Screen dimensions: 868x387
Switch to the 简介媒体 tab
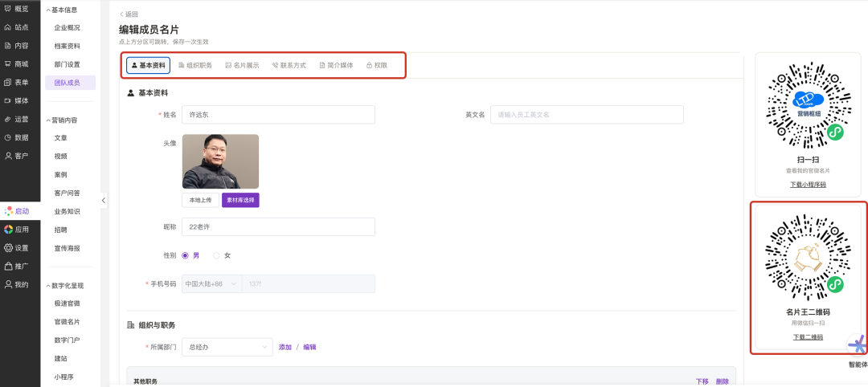tap(337, 65)
